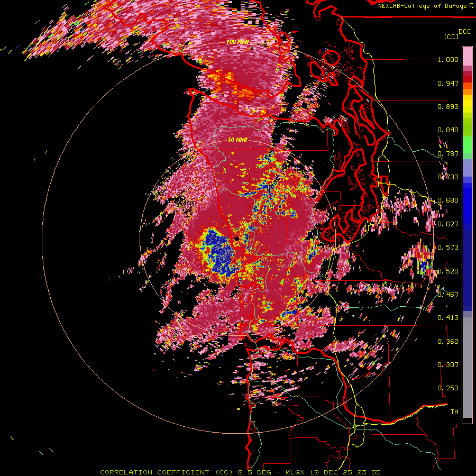Pick the yellow segment of the color bar

467,104
